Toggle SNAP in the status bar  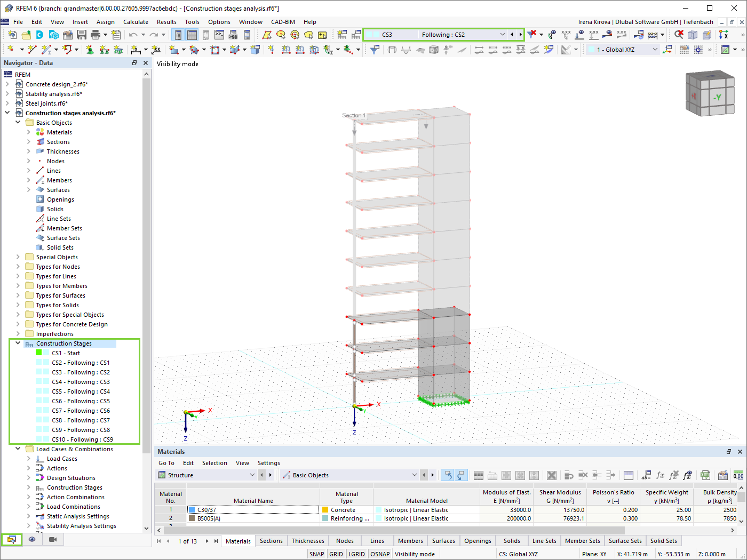tap(316, 554)
